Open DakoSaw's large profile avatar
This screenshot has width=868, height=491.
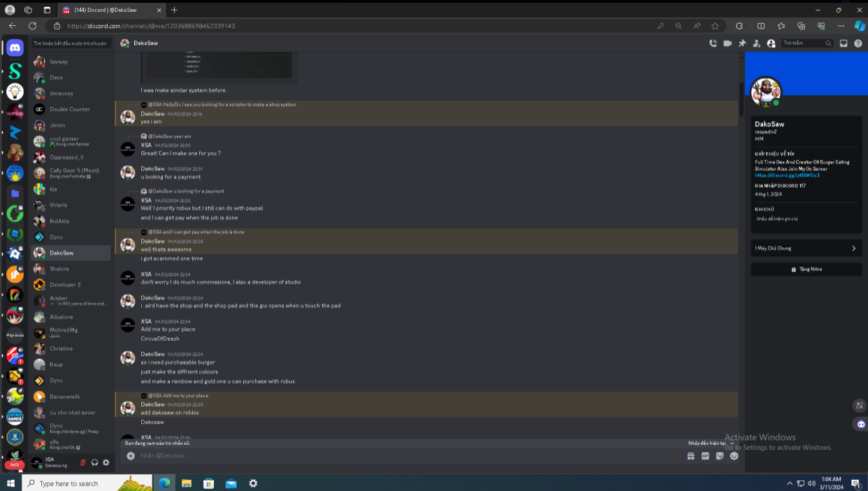pyautogui.click(x=766, y=92)
